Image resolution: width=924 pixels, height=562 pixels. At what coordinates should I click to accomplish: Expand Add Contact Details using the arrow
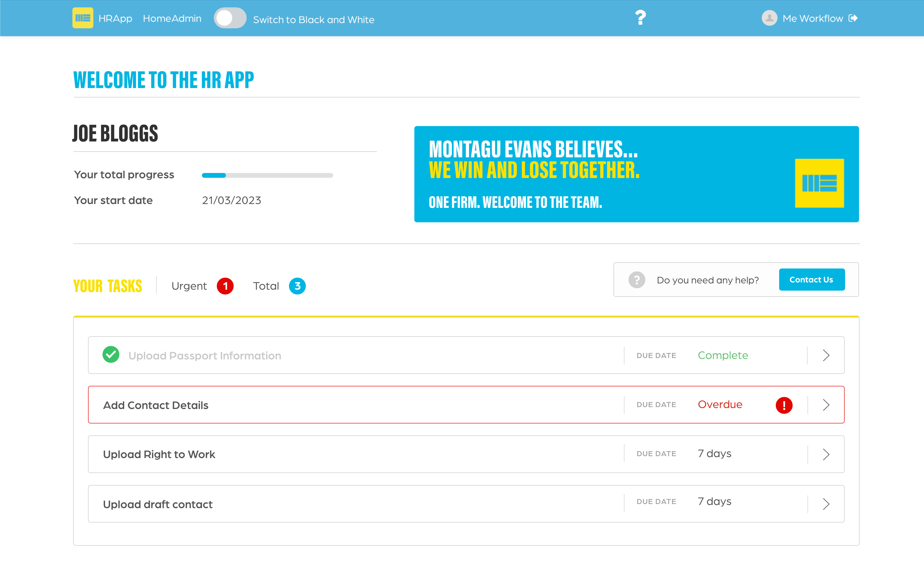pyautogui.click(x=826, y=405)
